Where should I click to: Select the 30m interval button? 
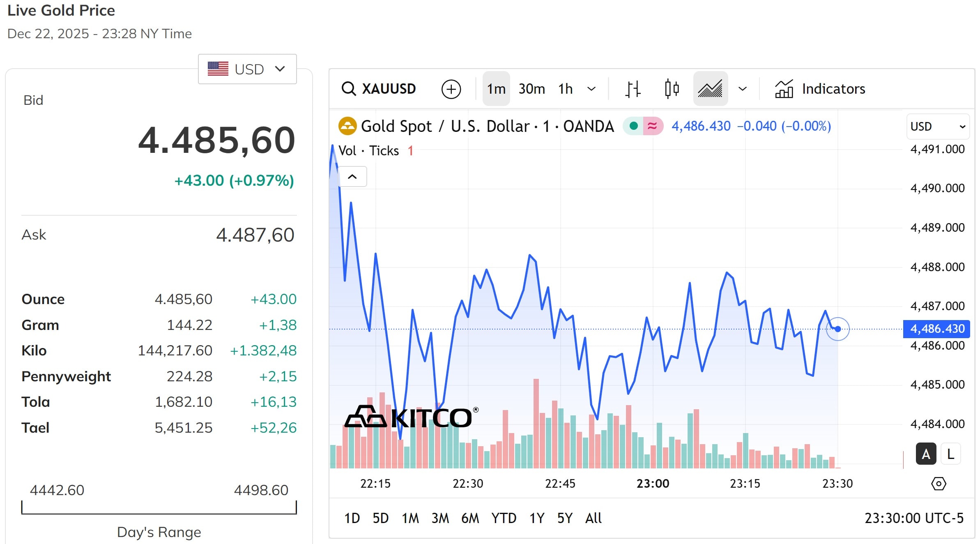(531, 89)
